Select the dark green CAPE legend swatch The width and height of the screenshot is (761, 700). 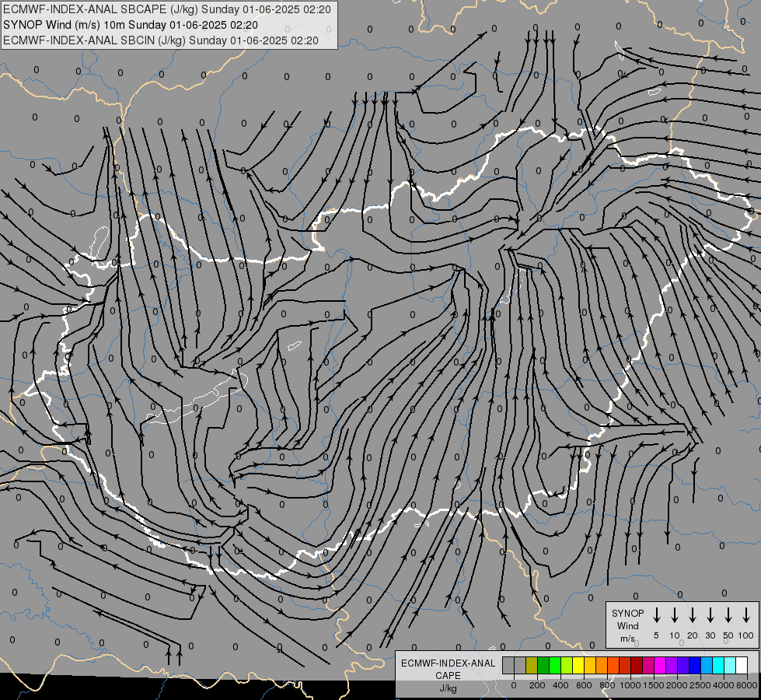coord(543,665)
